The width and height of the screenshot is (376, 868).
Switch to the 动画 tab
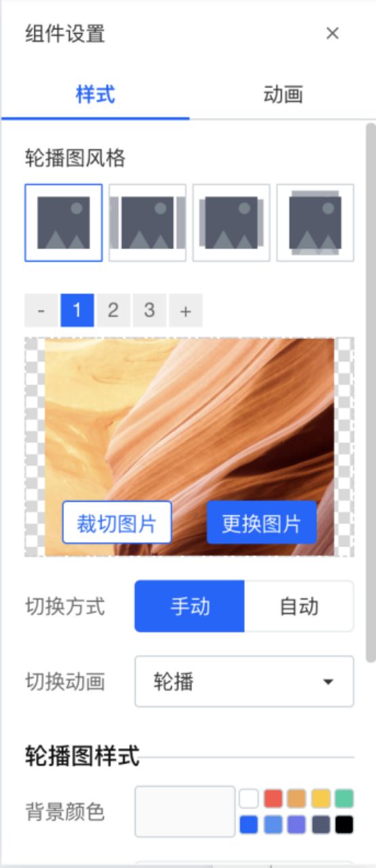[282, 94]
